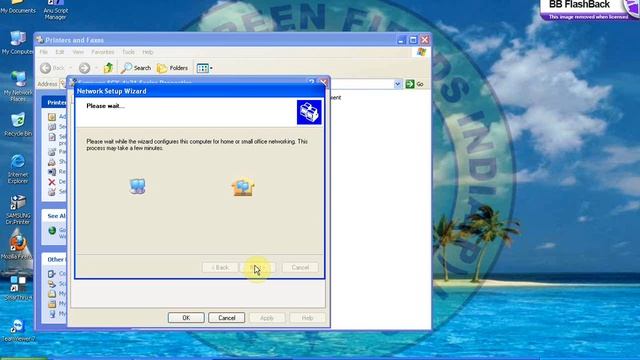Open the File menu
The image size is (640, 360).
[44, 52]
